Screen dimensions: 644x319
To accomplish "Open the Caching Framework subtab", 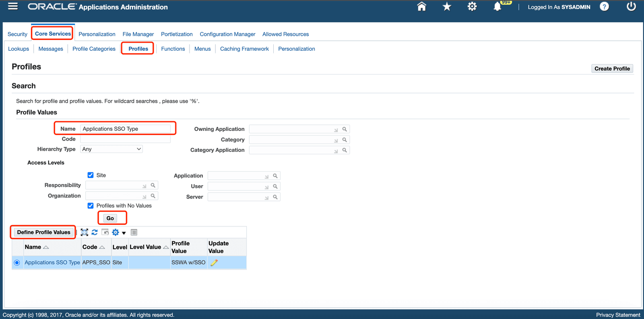I will pos(244,49).
